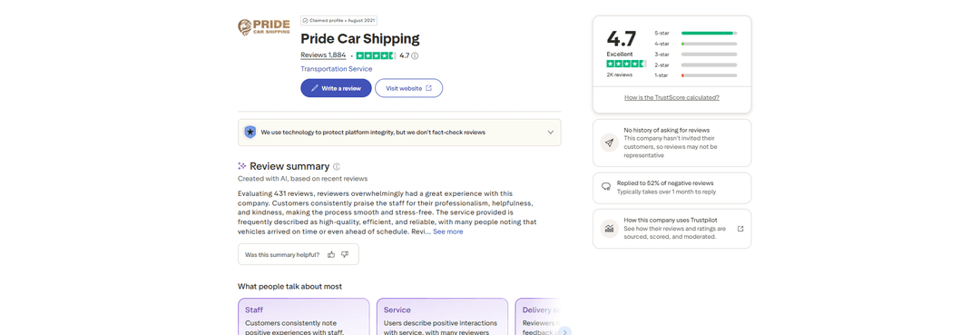Mark the summary helpful with thumbs up

331,254
